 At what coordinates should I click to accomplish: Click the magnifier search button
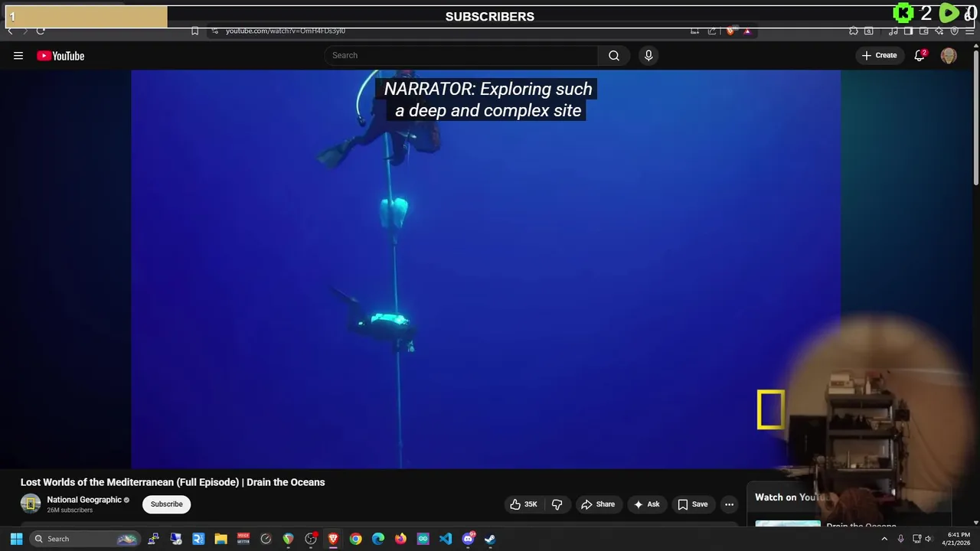point(614,55)
